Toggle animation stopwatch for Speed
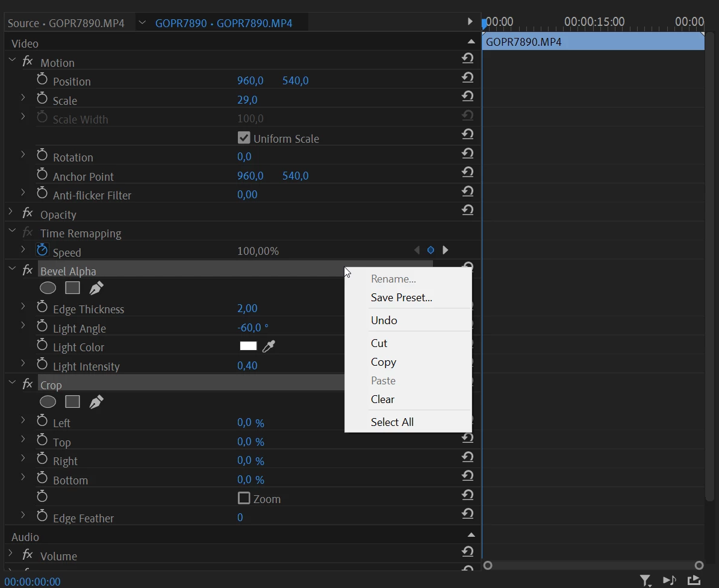Image resolution: width=719 pixels, height=588 pixels. 42,250
